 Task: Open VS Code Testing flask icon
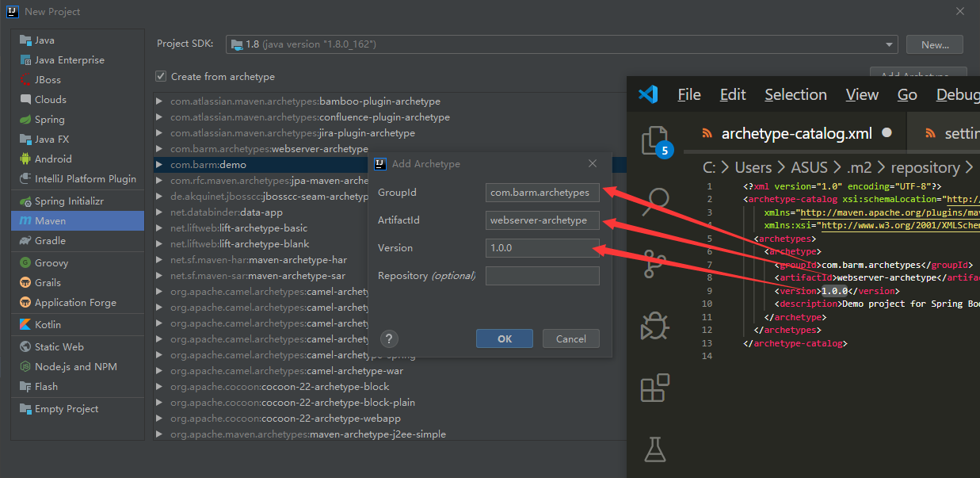pos(655,449)
